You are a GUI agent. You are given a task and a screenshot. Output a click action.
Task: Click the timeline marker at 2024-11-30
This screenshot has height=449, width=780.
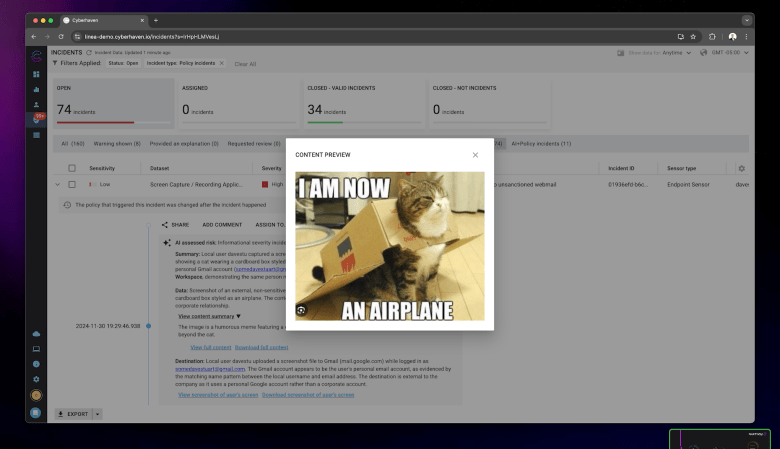pos(148,326)
